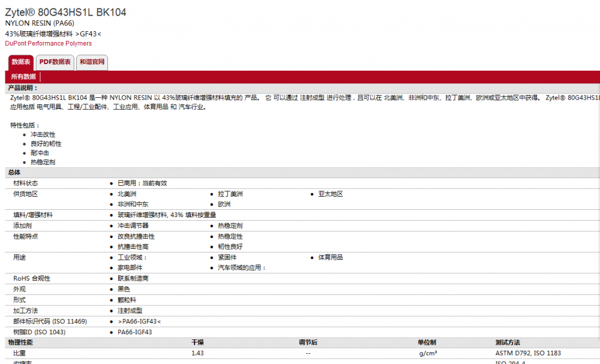Click the 性能特点 row label
This screenshot has width=600, height=364.
click(x=26, y=236)
